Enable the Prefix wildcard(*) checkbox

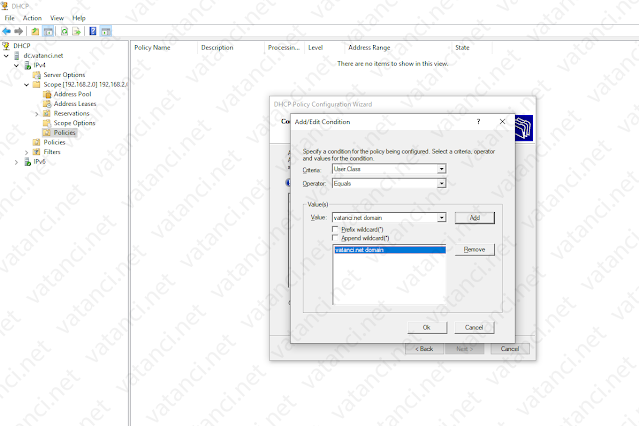[x=335, y=229]
